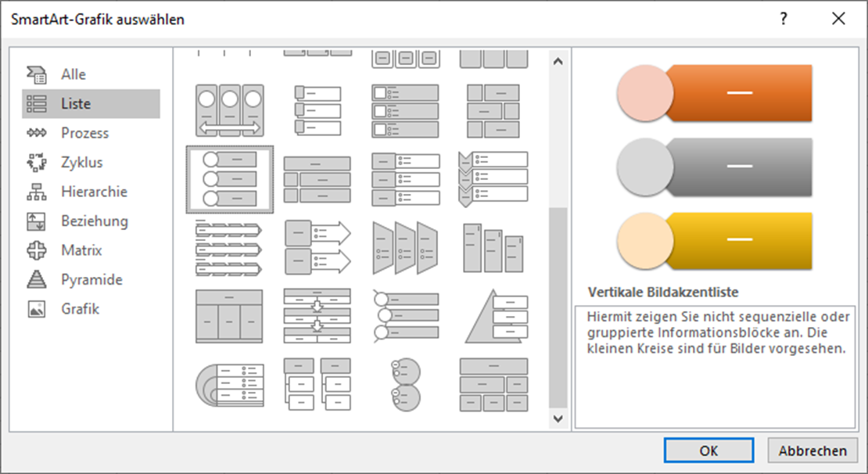
Task: Open the Matrix category
Action: tap(81, 250)
